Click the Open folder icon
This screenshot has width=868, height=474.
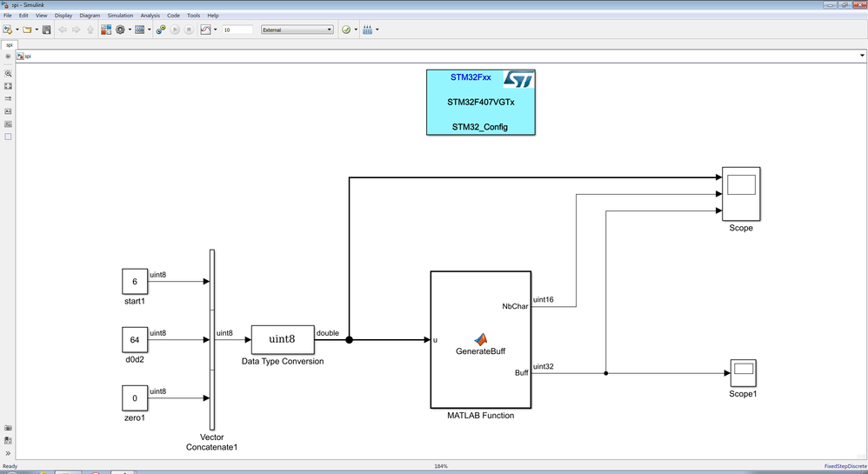point(27,30)
